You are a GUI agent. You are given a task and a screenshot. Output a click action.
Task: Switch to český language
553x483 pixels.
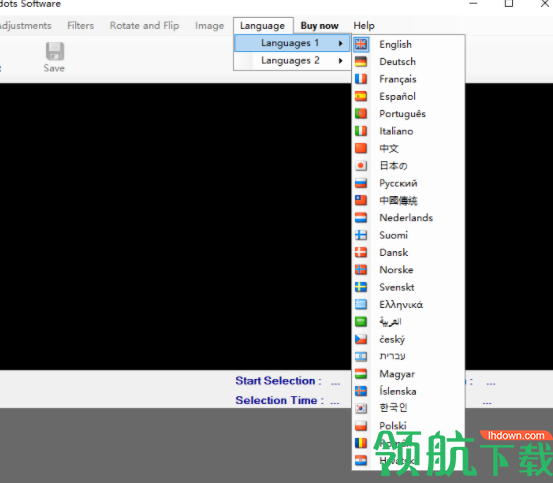point(408,339)
